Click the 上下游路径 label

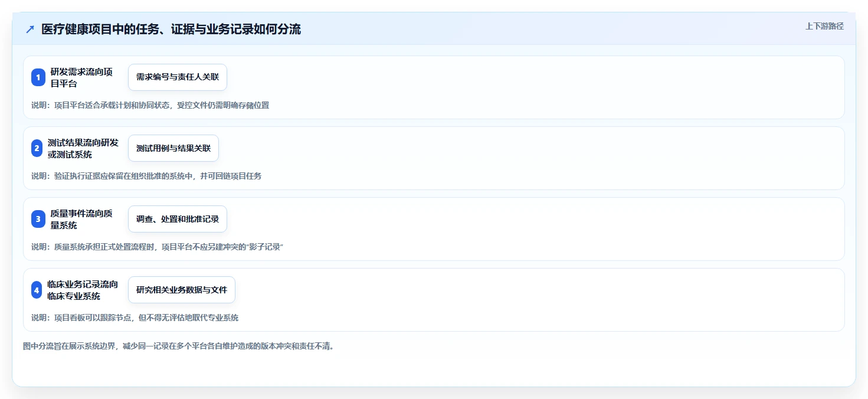pos(824,26)
